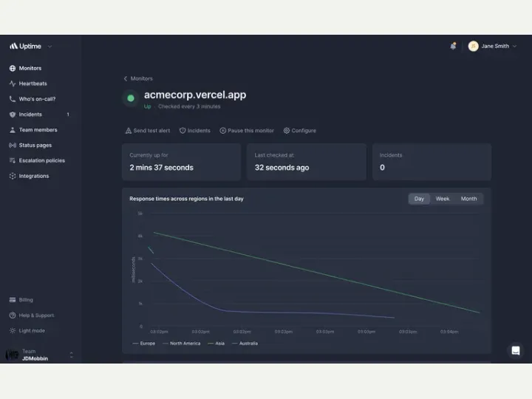Open the chat support widget icon
The image size is (532, 399).
(516, 350)
